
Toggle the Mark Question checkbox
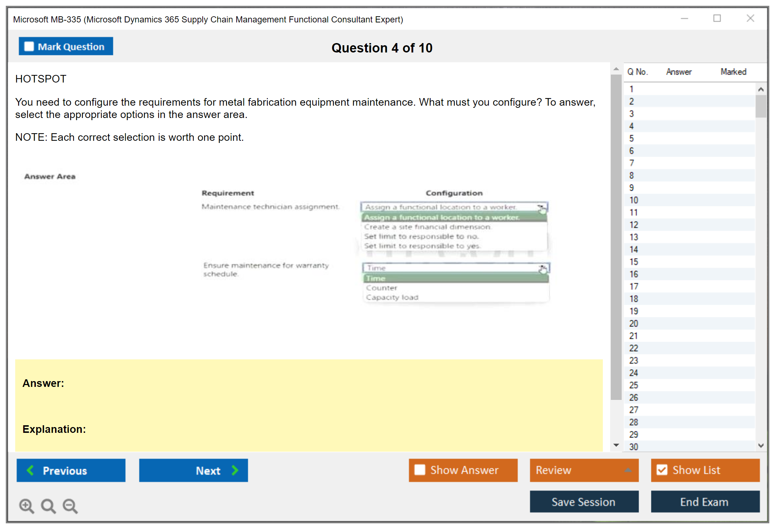click(29, 47)
